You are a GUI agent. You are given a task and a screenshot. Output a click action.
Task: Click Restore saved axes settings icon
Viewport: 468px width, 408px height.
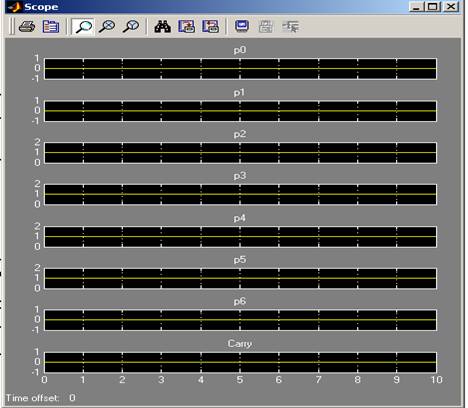tap(211, 26)
